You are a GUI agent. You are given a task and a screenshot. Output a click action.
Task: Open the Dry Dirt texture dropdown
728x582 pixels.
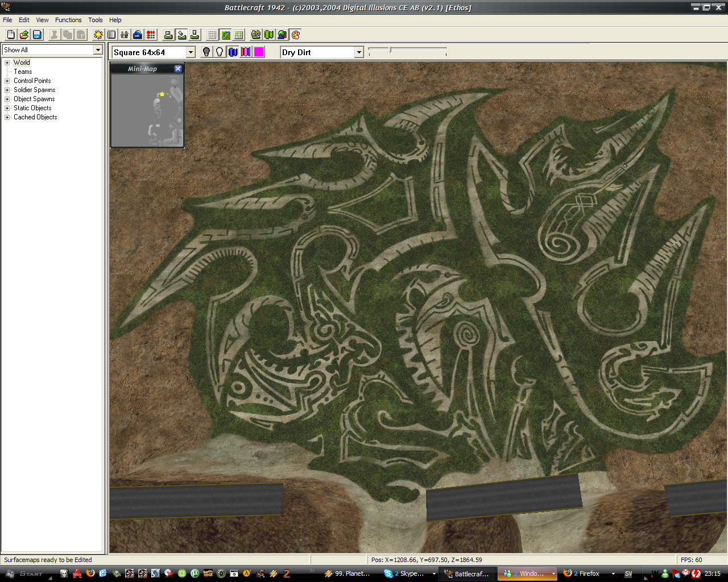pyautogui.click(x=359, y=52)
